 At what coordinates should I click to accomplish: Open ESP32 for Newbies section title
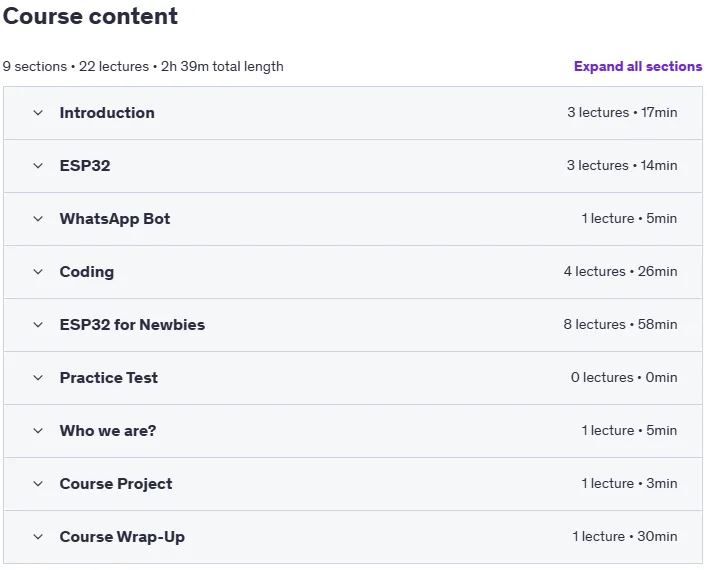[x=133, y=325]
